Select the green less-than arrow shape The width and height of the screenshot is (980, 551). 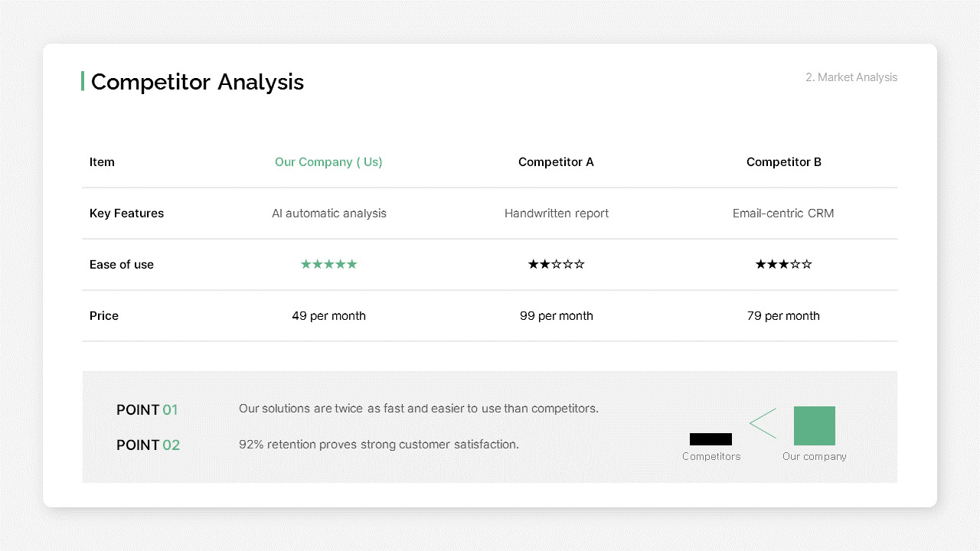coord(763,423)
